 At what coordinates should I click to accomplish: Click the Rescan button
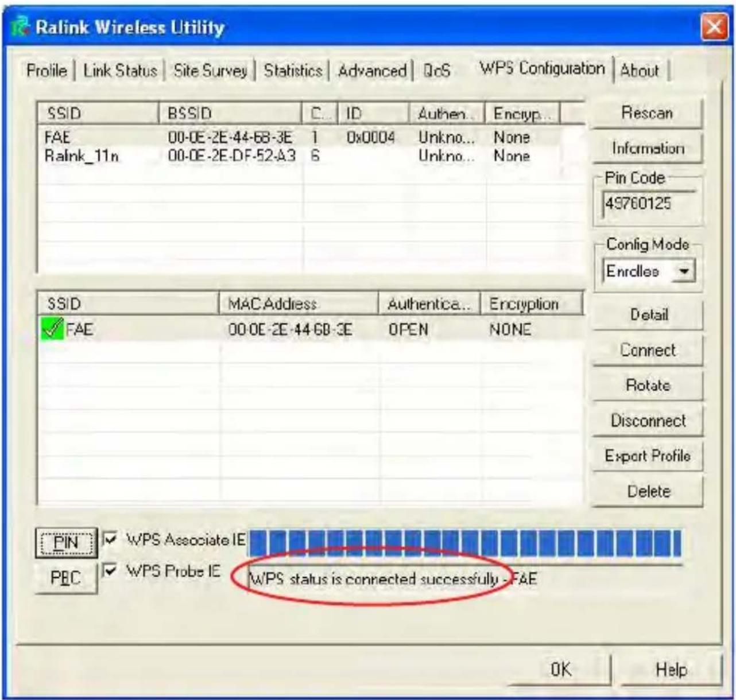coord(647,113)
